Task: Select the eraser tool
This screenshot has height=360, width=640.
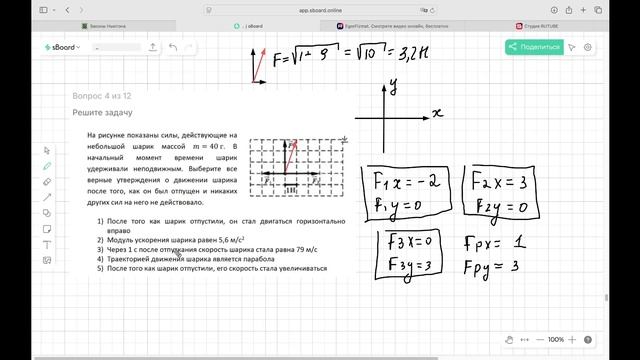Action: [x=47, y=182]
